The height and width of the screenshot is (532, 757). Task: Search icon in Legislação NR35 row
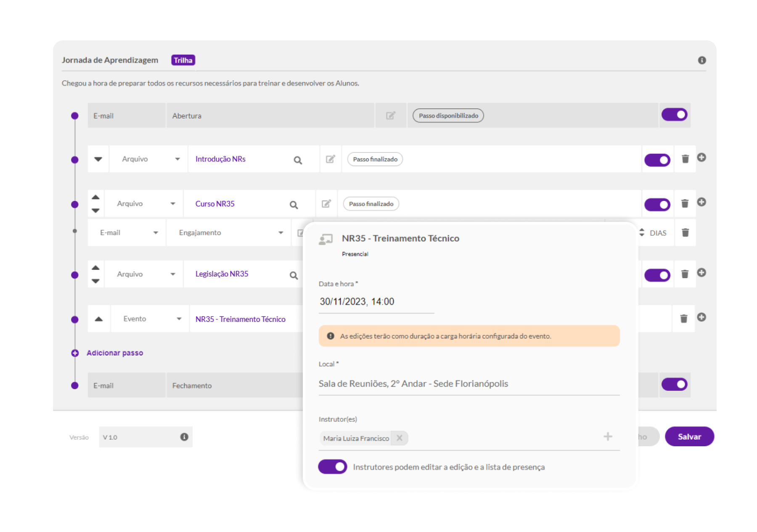tap(294, 275)
